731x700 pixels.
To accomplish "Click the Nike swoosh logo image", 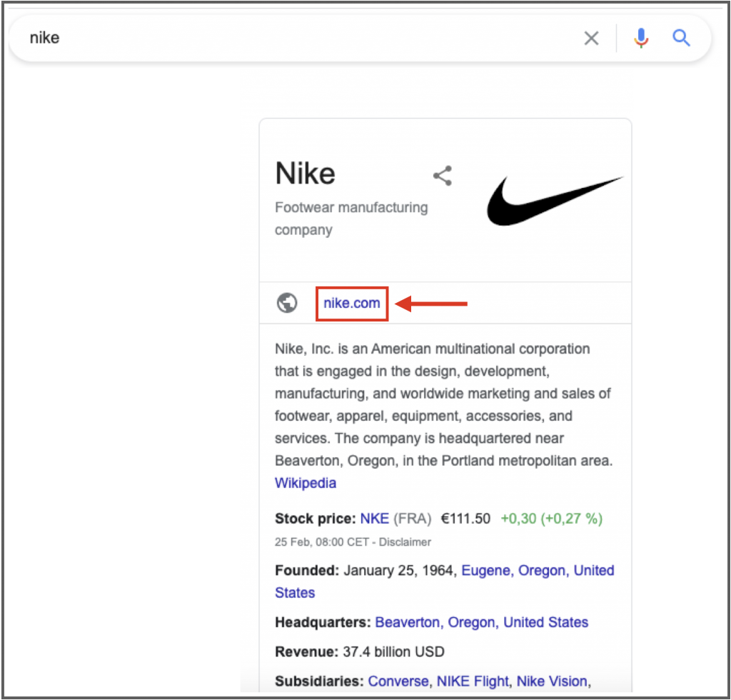I will tap(555, 201).
